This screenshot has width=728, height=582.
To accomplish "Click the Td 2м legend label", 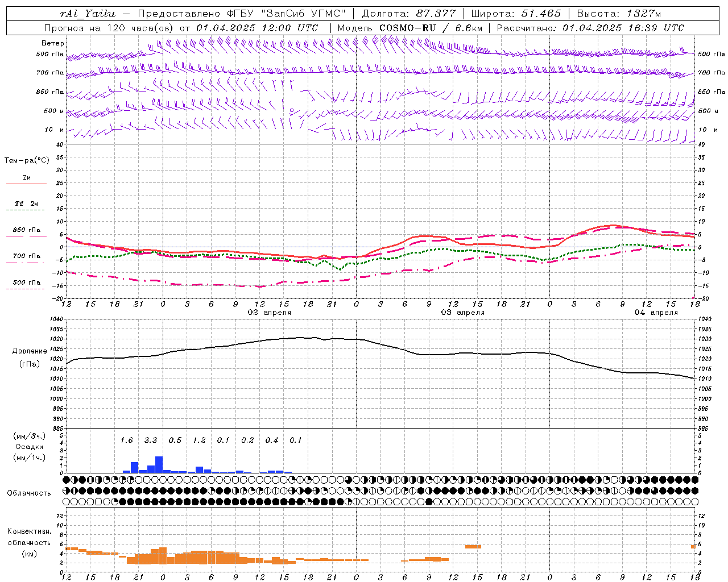I will tap(26, 203).
